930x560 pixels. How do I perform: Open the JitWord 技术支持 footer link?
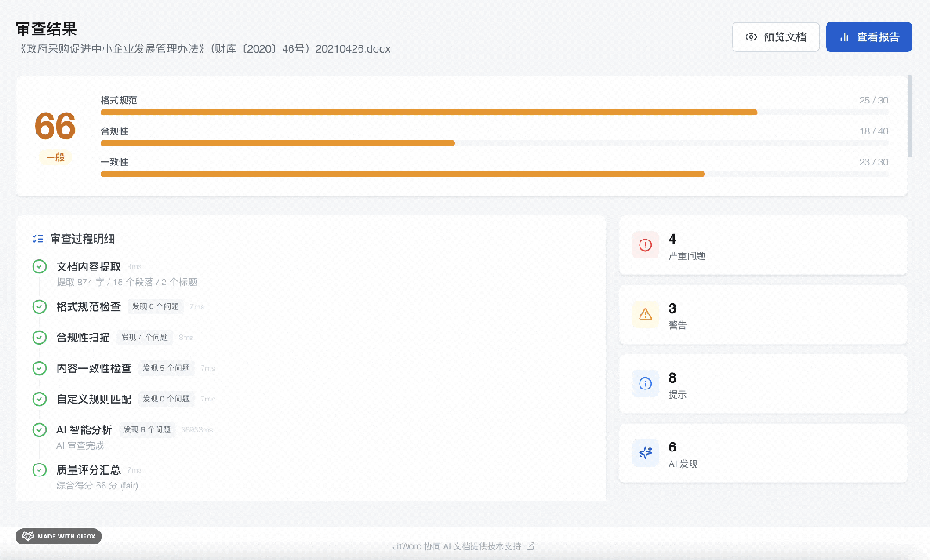(463, 545)
